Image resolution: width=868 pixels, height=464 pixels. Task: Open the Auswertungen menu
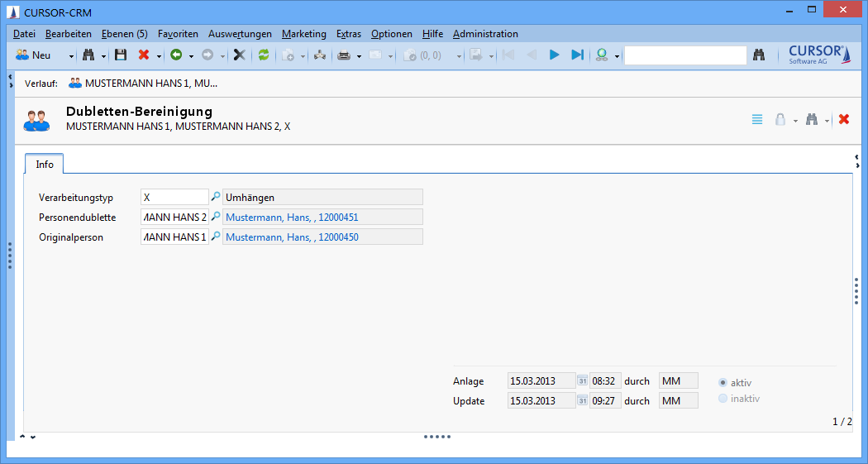click(240, 34)
